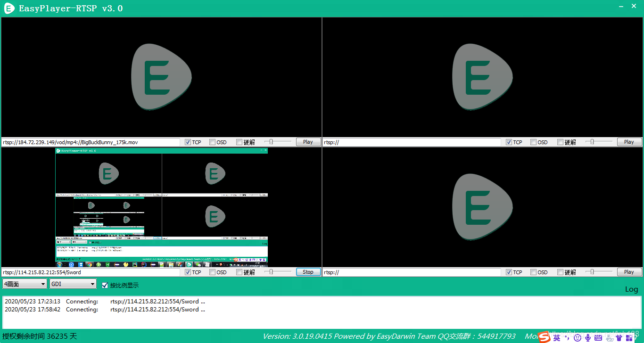The image size is (644, 343).
Task: Uncheck TCP in the bottom-right pane
Action: click(509, 272)
